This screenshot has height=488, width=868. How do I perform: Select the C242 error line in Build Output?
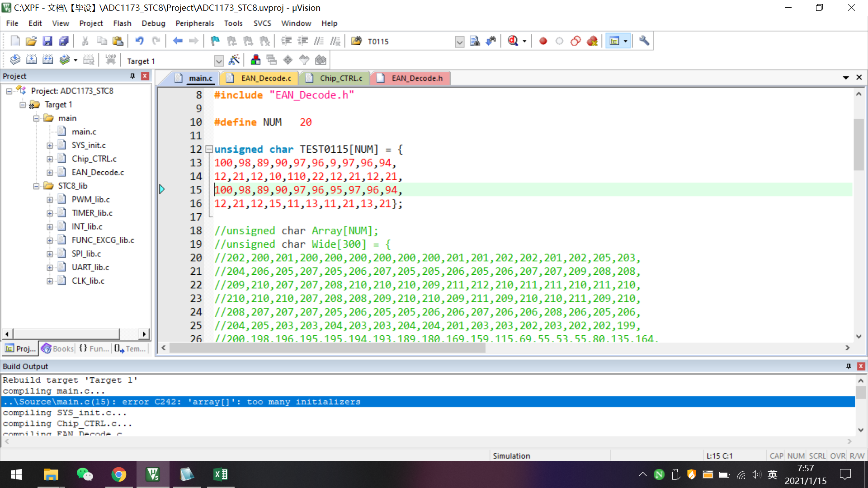click(428, 402)
